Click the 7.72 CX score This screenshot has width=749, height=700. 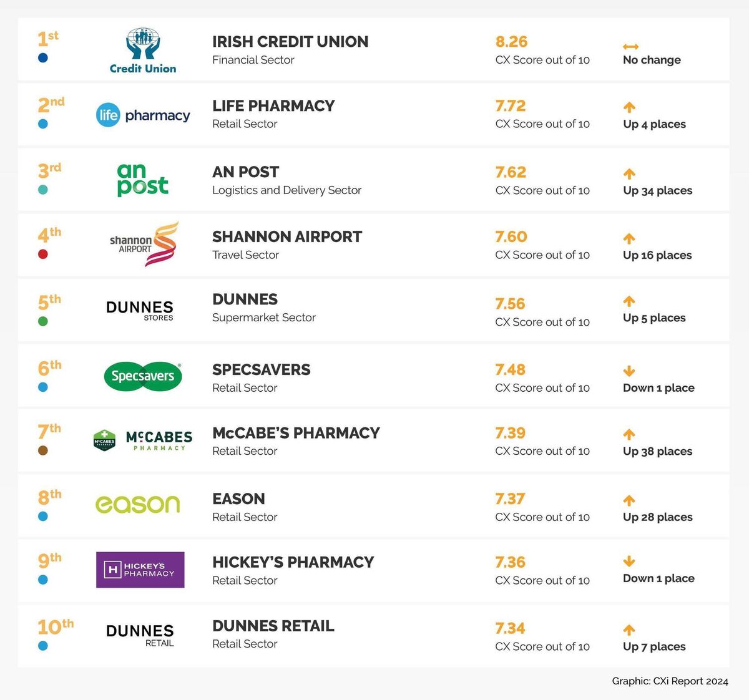coord(511,106)
